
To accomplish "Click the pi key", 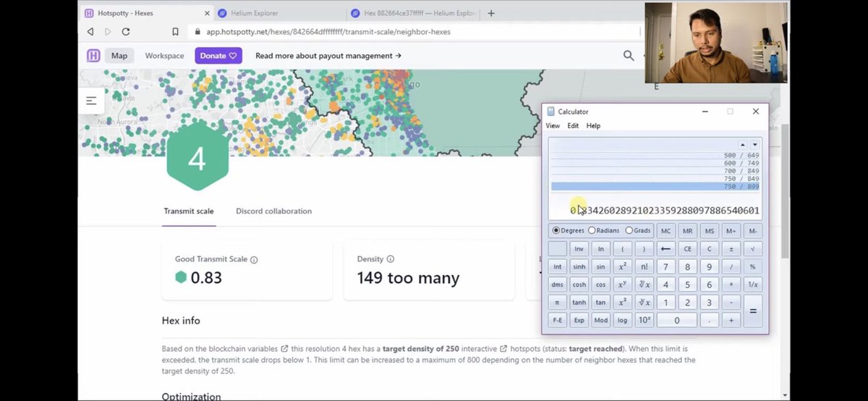I will (x=558, y=303).
